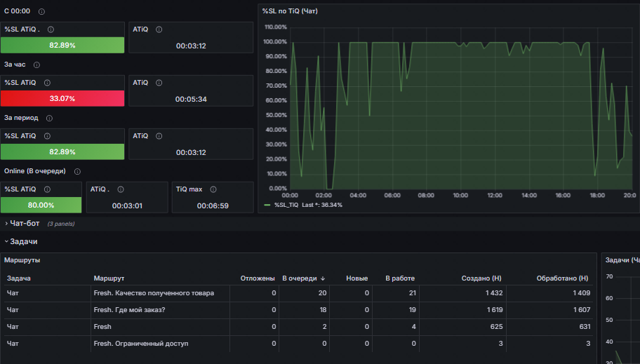This screenshot has height=364, width=640.
Task: Click Fresh. Качество полученного товара row
Action: pyautogui.click(x=298, y=293)
